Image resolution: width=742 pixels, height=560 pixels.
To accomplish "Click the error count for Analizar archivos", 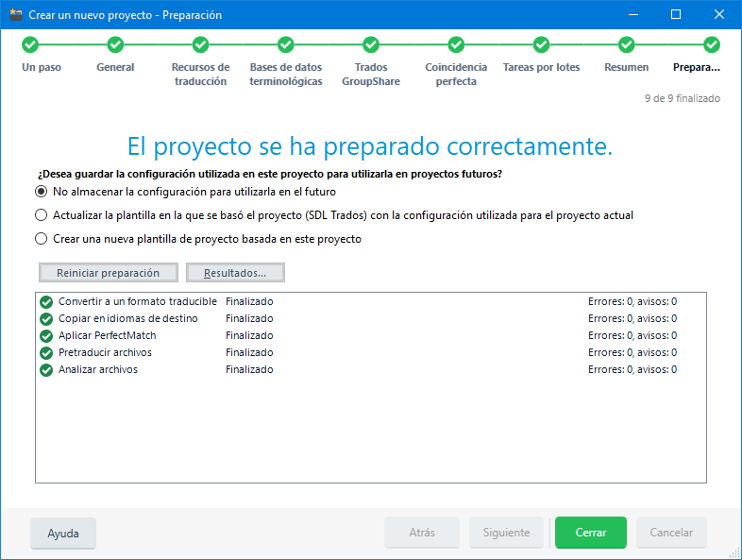I will click(x=632, y=369).
